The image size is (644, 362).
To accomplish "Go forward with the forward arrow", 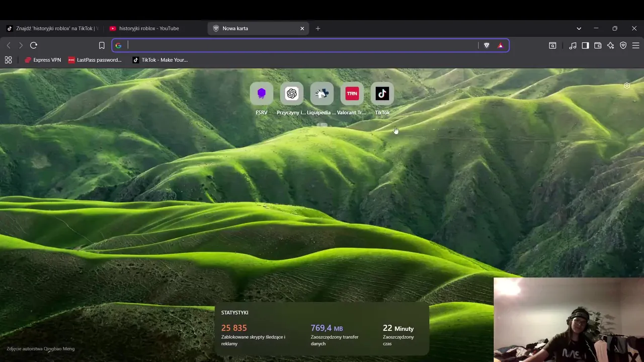I will click(21, 45).
